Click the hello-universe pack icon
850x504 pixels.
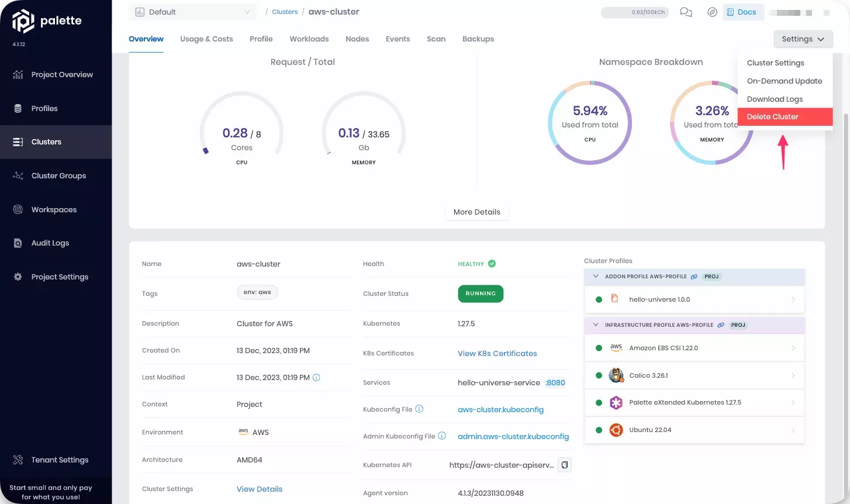[614, 299]
